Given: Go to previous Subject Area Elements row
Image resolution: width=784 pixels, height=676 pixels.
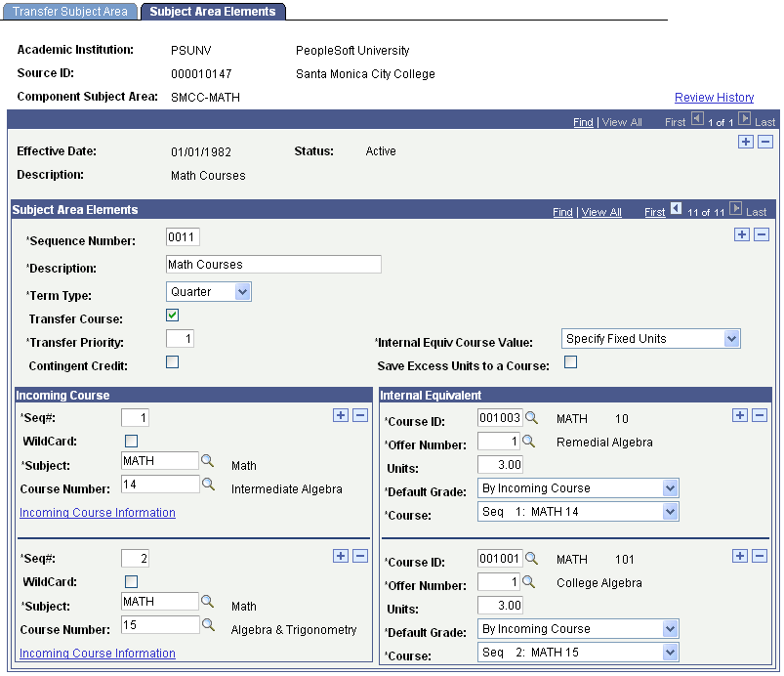Looking at the screenshot, I should [676, 208].
